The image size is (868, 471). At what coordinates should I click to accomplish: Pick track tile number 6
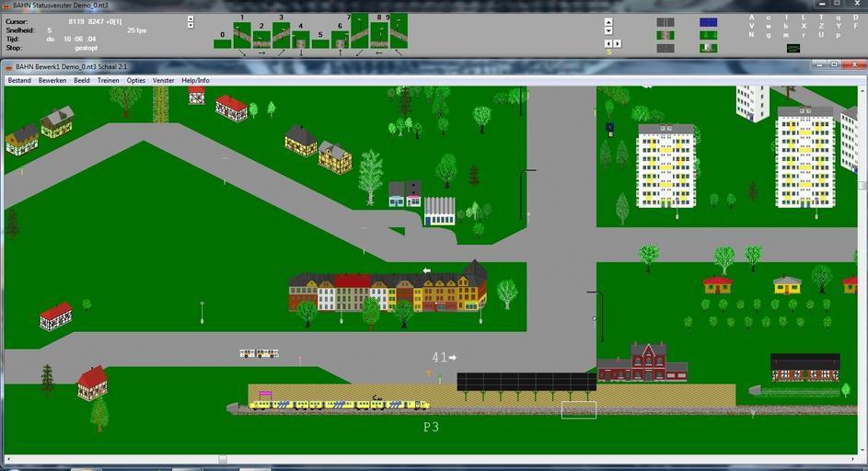(340, 40)
